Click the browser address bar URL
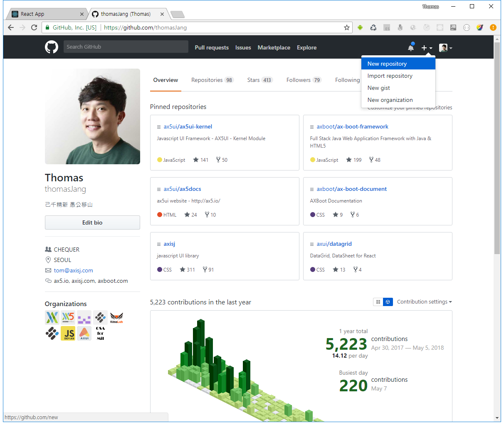Viewport: 504px width, 425px height. (145, 27)
